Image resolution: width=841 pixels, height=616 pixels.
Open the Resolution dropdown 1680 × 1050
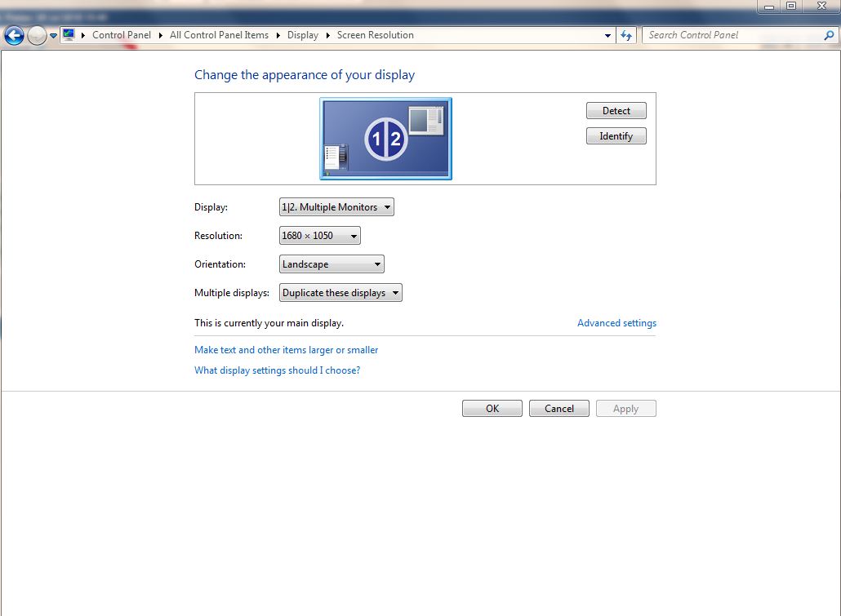tap(320, 235)
